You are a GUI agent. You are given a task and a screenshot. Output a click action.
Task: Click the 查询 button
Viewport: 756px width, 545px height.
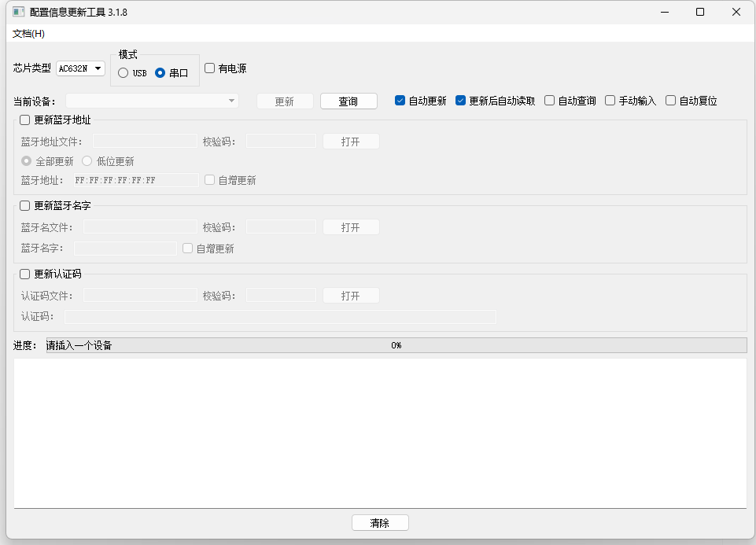[x=348, y=101]
